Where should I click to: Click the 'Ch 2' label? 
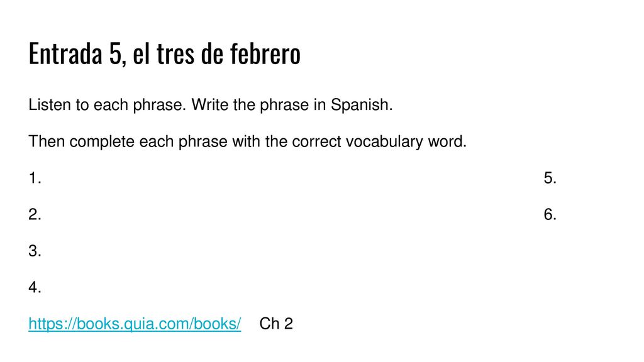pyautogui.click(x=276, y=324)
